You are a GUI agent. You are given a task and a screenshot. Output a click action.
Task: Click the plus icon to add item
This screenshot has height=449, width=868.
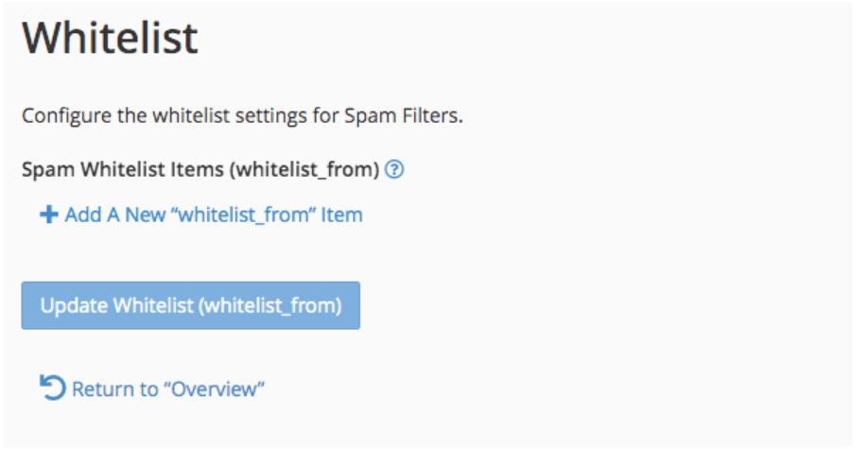point(48,216)
